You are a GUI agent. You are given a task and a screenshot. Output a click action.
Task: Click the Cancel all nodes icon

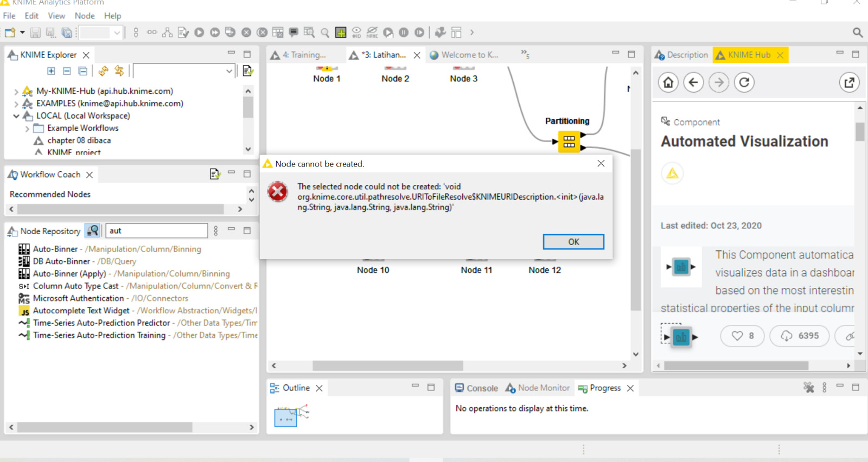pos(262,33)
